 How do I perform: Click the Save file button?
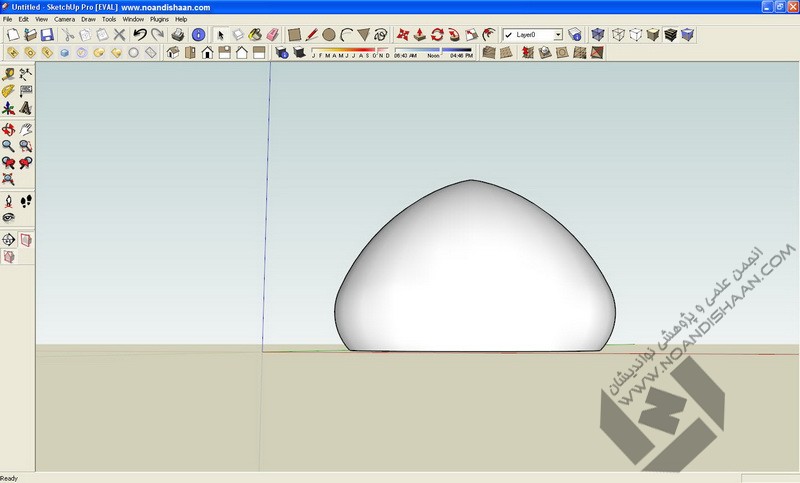point(46,35)
